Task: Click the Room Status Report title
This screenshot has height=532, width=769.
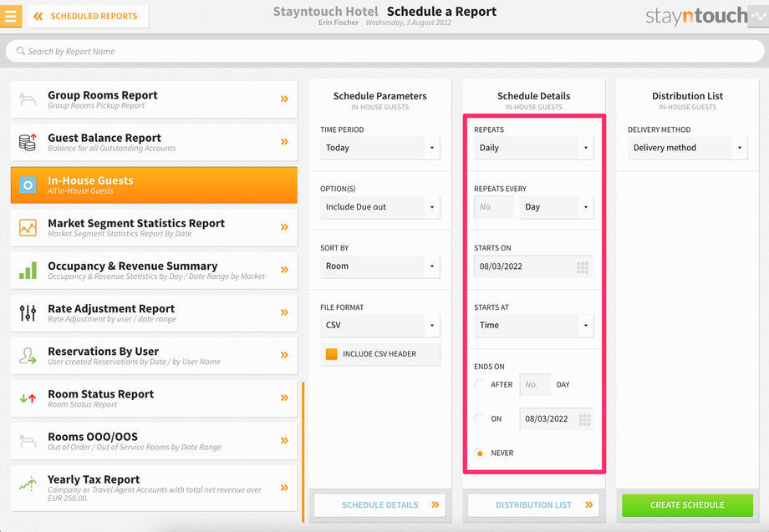Action: 100,394
